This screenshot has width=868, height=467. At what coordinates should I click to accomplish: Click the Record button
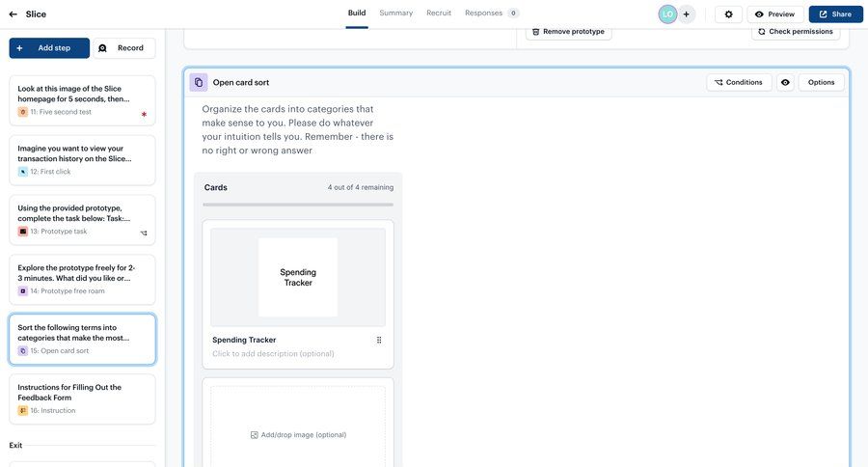coord(124,48)
